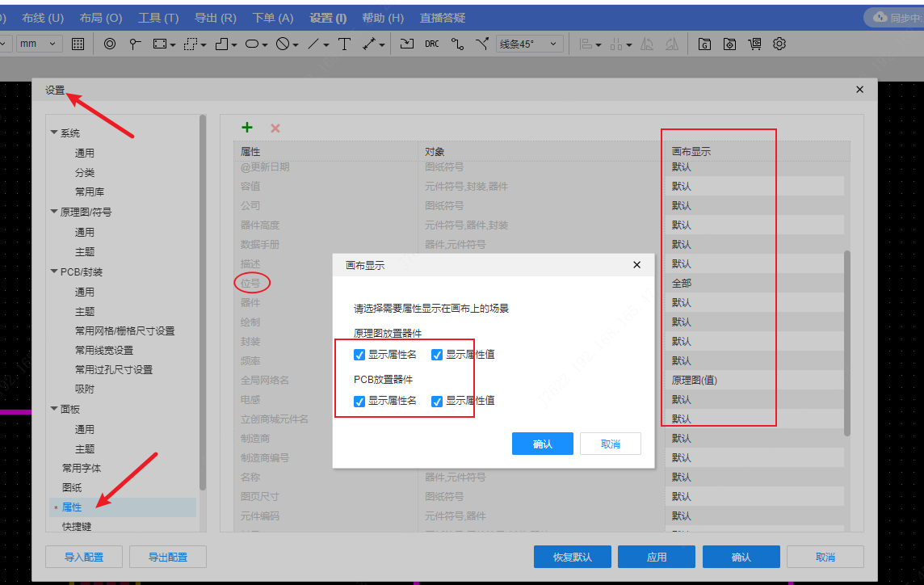Select the dashed rectangle region tool
The height and width of the screenshot is (585, 924).
click(191, 44)
